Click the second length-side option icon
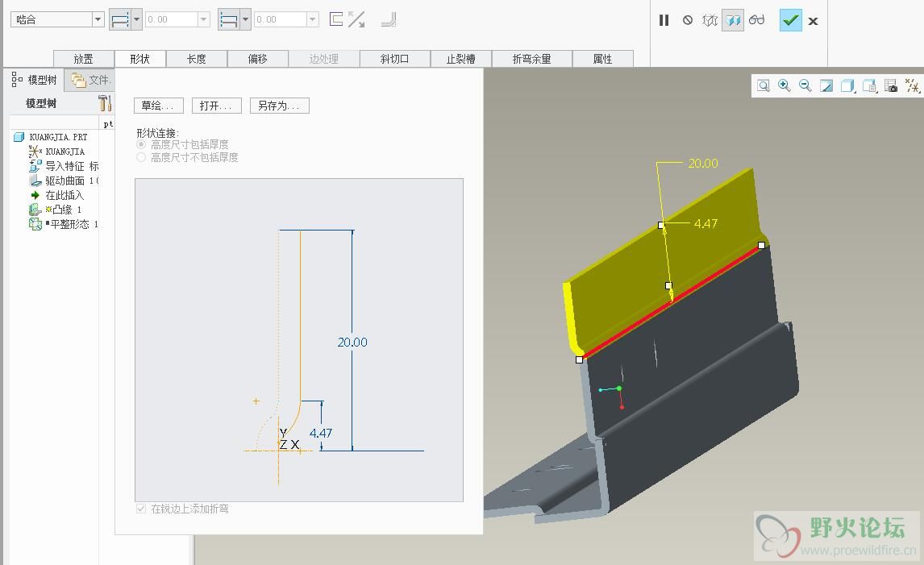This screenshot has height=565, width=924. tap(229, 20)
